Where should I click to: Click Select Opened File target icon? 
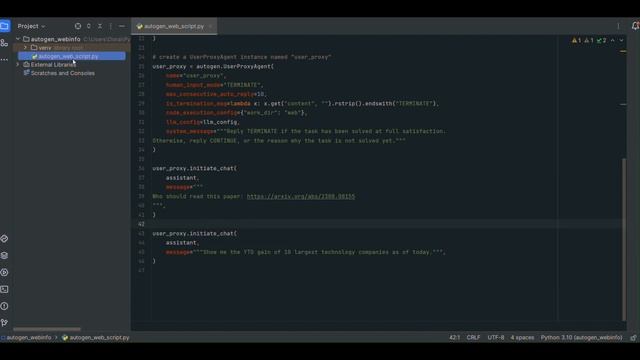point(78,26)
